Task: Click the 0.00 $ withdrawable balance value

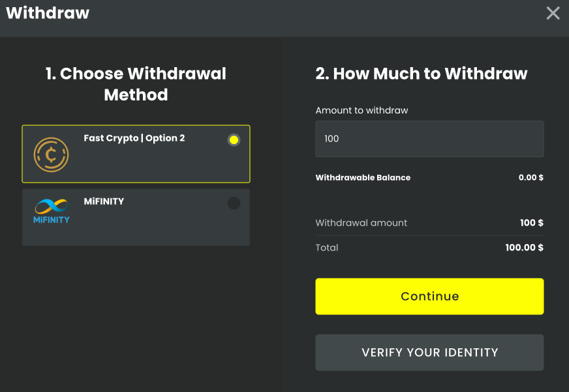Action: 531,177
